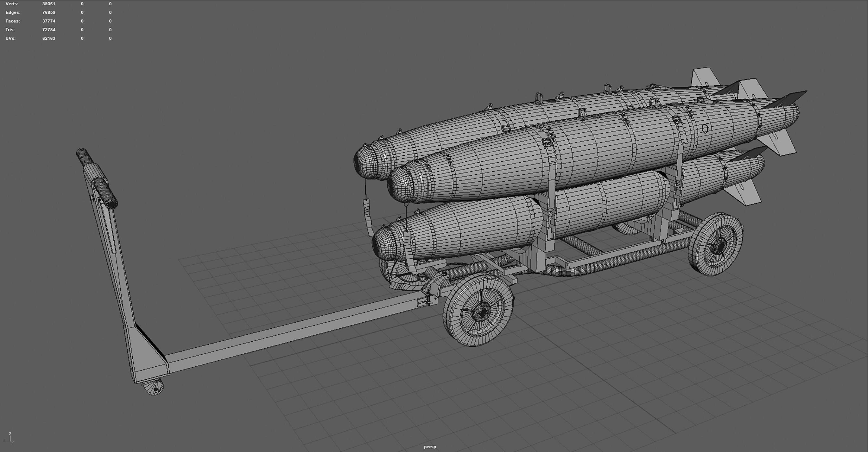The height and width of the screenshot is (452, 868).
Task: Click the Tris count 72784
Action: (x=49, y=30)
